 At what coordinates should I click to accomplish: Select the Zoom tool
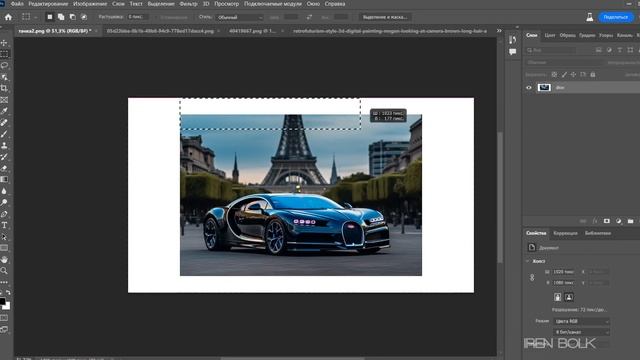coord(4,271)
